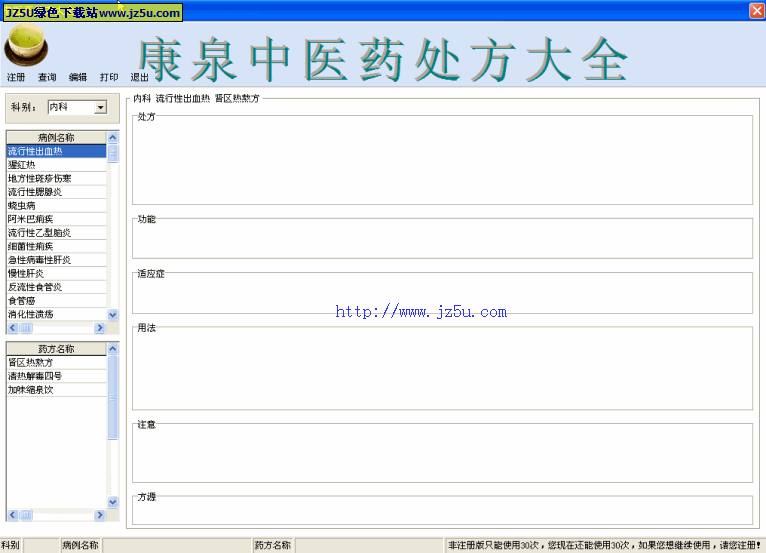This screenshot has width=766, height=553.
Task: Select 慢性肝炎 case row
Action: 56,274
